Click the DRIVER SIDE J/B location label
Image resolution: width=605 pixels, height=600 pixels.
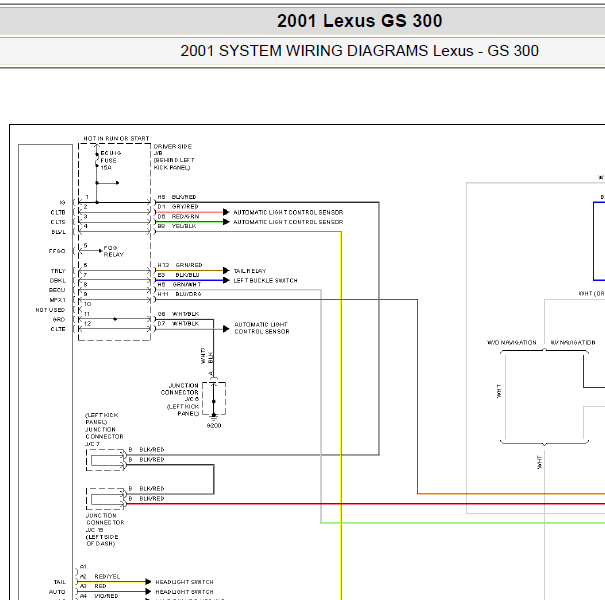(x=174, y=157)
